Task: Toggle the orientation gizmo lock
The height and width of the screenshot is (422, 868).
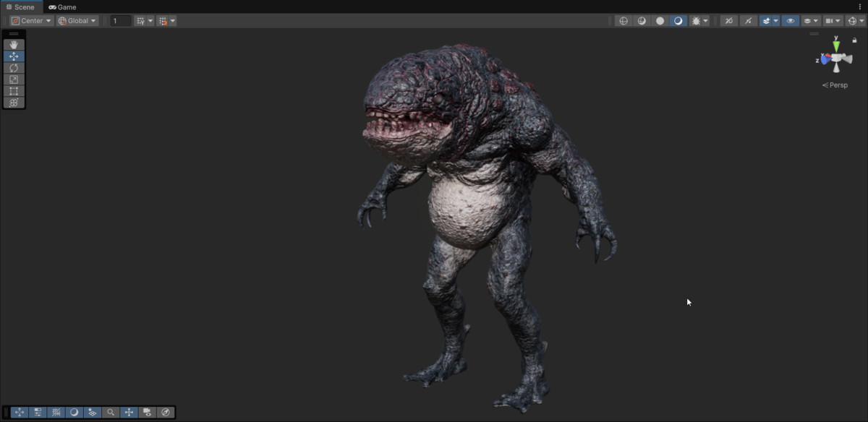Action: click(854, 40)
